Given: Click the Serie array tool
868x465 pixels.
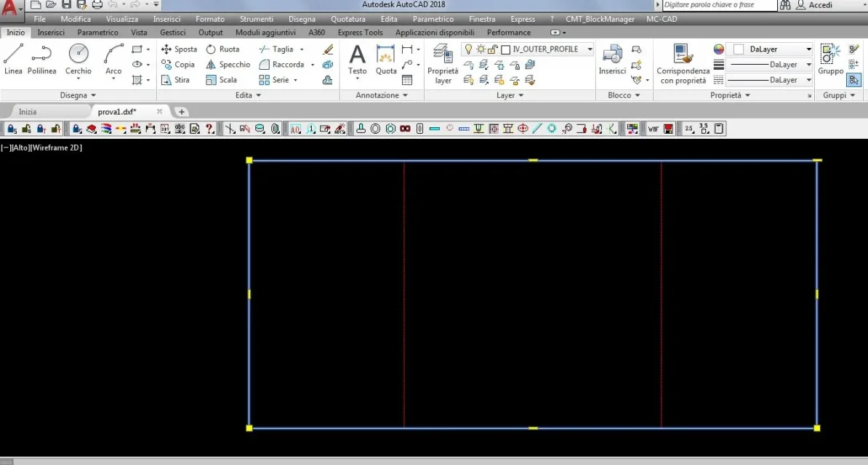Looking at the screenshot, I should [x=274, y=80].
